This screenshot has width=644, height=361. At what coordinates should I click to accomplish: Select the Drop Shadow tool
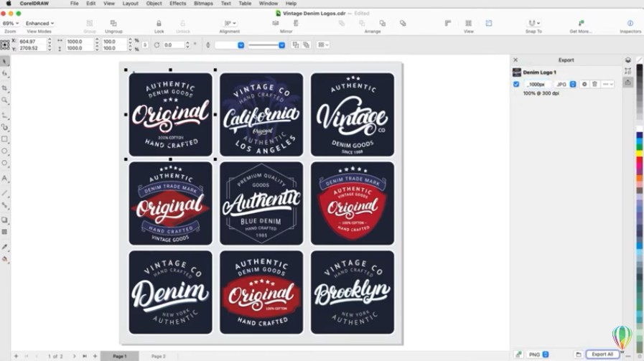click(5, 220)
